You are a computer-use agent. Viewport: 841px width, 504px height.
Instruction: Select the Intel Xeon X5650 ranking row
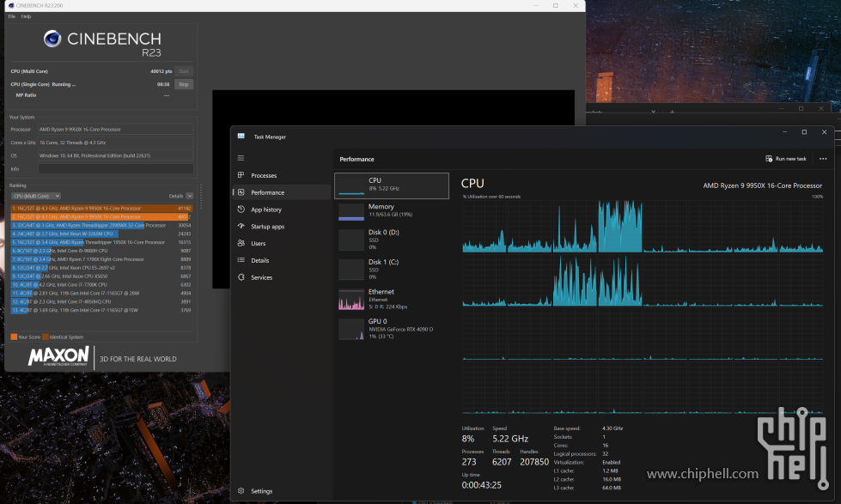[x=101, y=276]
